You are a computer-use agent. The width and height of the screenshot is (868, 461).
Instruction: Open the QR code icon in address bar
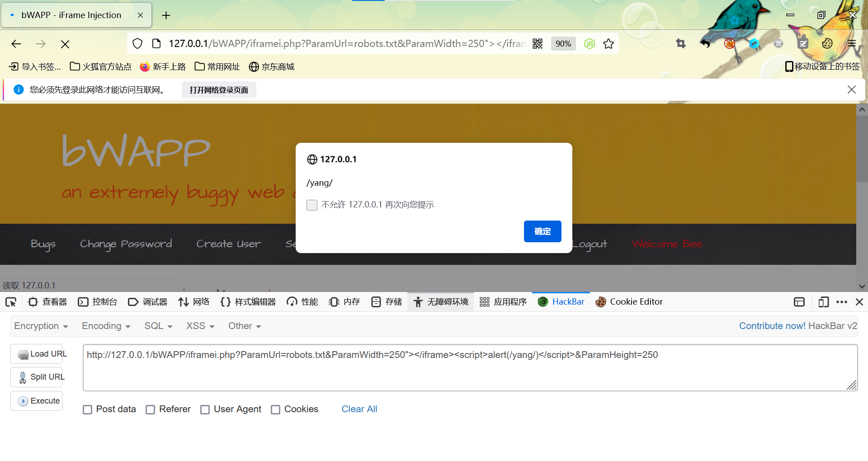[538, 43]
